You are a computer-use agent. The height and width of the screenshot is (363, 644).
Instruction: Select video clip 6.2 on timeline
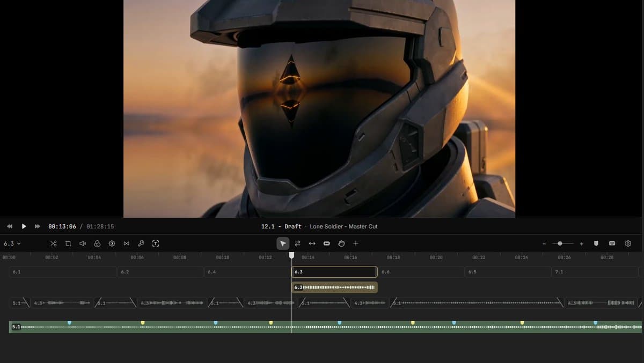(160, 272)
